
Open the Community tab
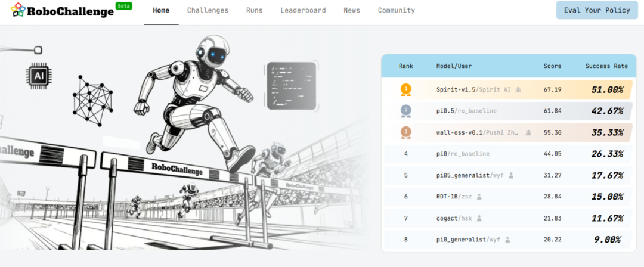(x=397, y=10)
